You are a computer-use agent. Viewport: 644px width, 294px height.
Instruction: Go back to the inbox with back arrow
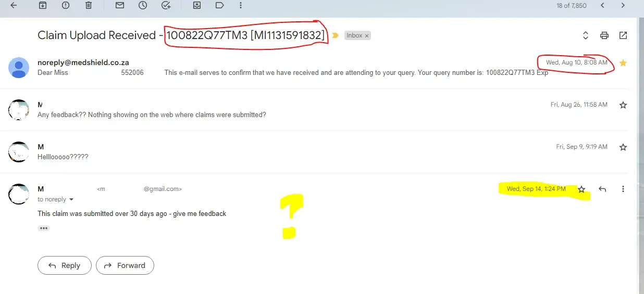point(14,5)
